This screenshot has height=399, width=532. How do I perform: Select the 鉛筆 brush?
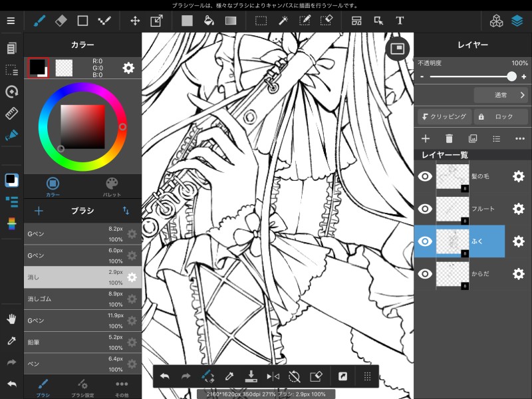(82, 342)
